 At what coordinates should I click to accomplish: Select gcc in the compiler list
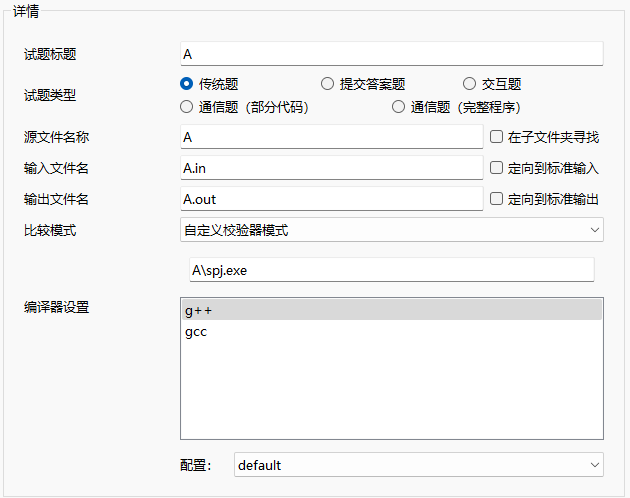pyautogui.click(x=391, y=332)
